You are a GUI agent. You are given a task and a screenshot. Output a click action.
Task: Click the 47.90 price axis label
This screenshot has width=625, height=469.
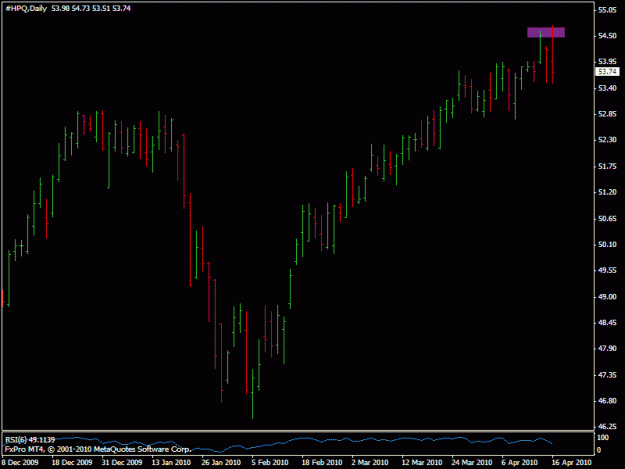coord(607,349)
